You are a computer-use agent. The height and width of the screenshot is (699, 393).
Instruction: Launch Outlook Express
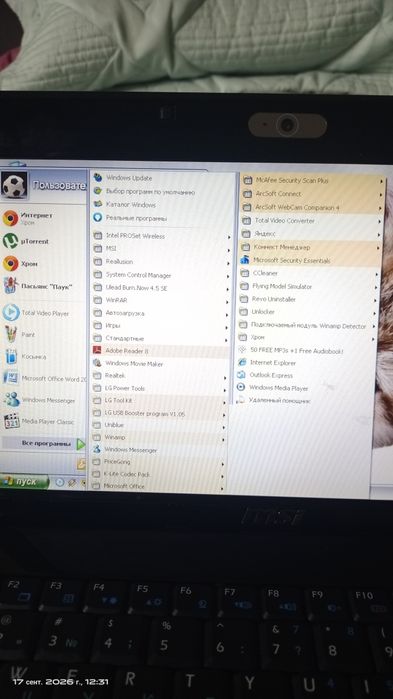pos(306,375)
